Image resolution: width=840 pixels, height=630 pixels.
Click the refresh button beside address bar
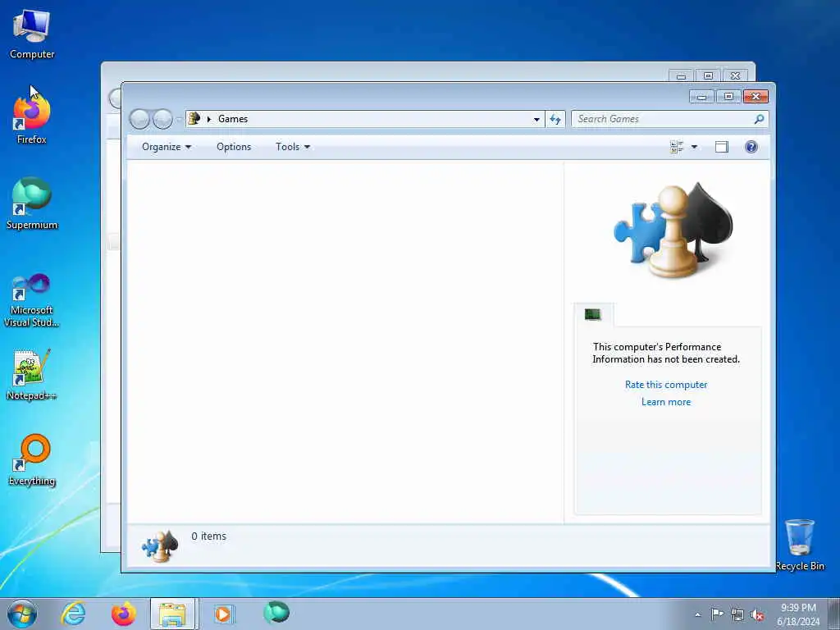point(555,119)
